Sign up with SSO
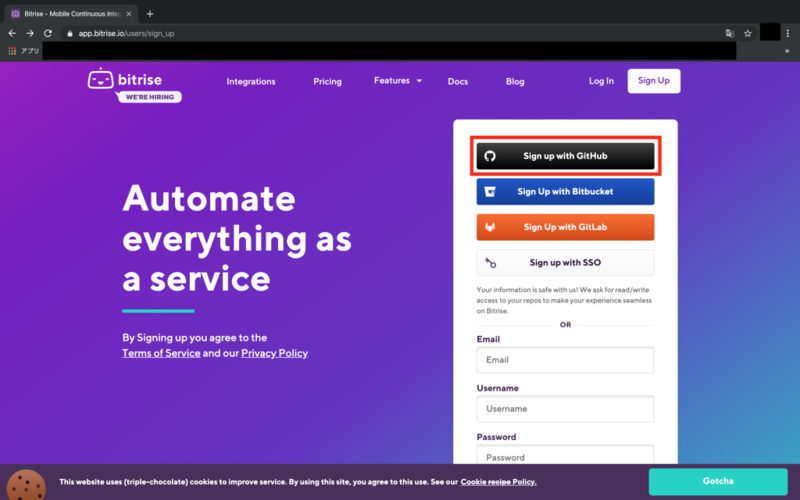Image resolution: width=800 pixels, height=500 pixels. tap(565, 263)
